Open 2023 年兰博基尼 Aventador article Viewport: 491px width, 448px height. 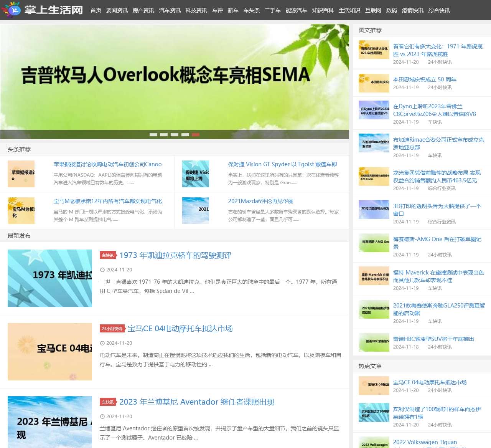click(197, 402)
